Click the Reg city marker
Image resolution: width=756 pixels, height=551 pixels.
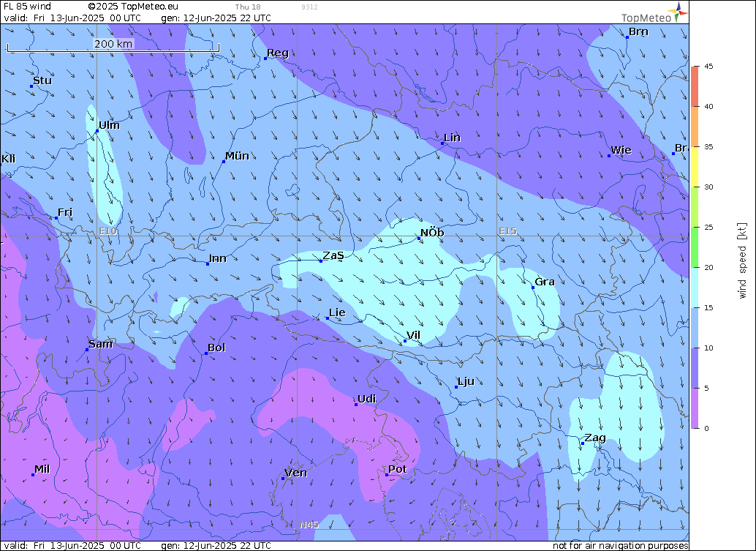pyautogui.click(x=265, y=59)
